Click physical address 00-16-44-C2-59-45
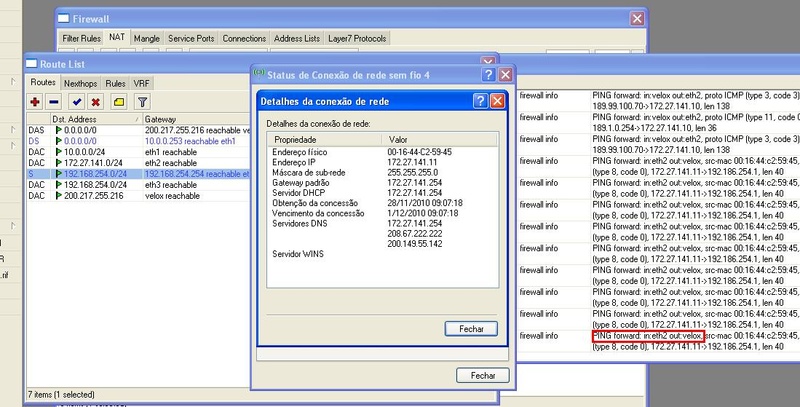The height and width of the screenshot is (407, 800). point(419,152)
